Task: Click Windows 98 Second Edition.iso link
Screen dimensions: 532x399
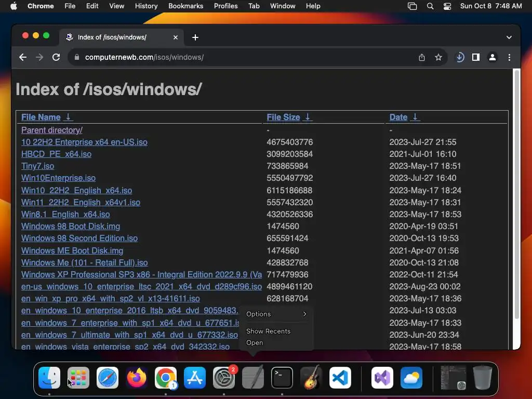Action: pos(79,238)
